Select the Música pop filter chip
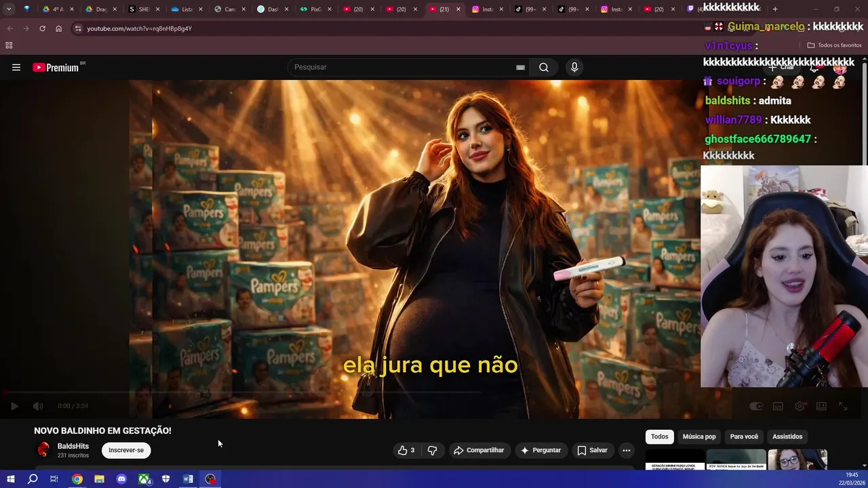The image size is (868, 488). pyautogui.click(x=699, y=436)
